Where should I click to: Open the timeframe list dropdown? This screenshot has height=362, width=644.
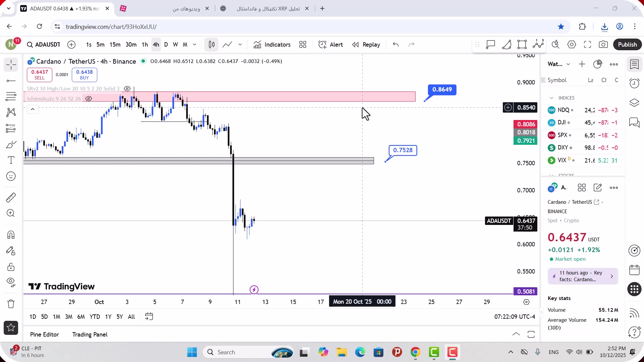click(195, 45)
